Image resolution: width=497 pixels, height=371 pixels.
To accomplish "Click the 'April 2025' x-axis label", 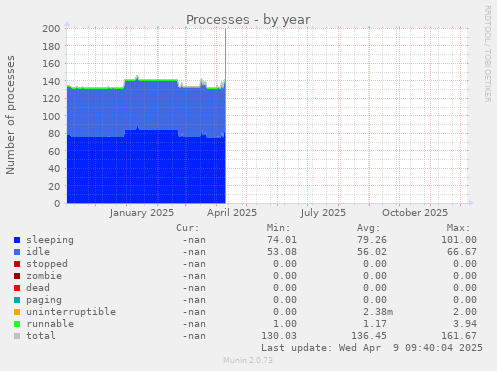I will [232, 213].
